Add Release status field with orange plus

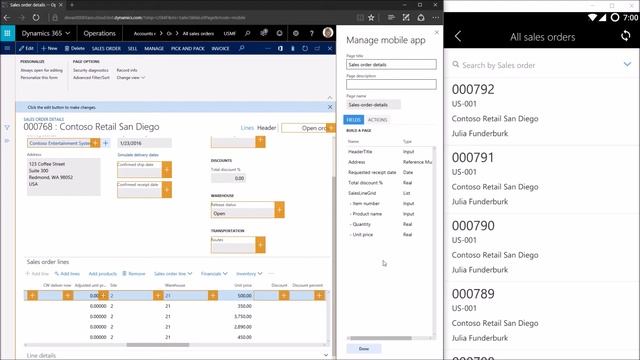(280, 210)
